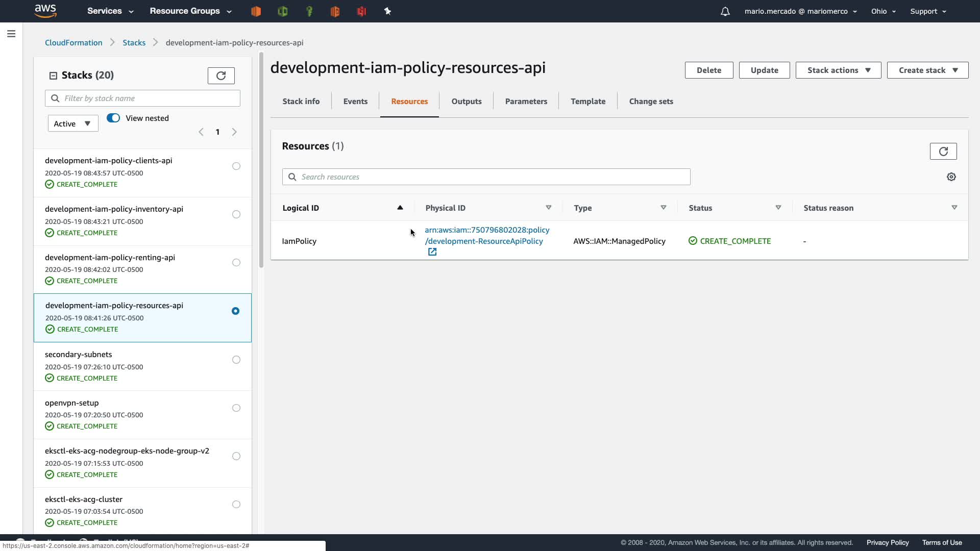980x551 pixels.
Task: Open the Active filter dropdown
Action: (x=72, y=123)
